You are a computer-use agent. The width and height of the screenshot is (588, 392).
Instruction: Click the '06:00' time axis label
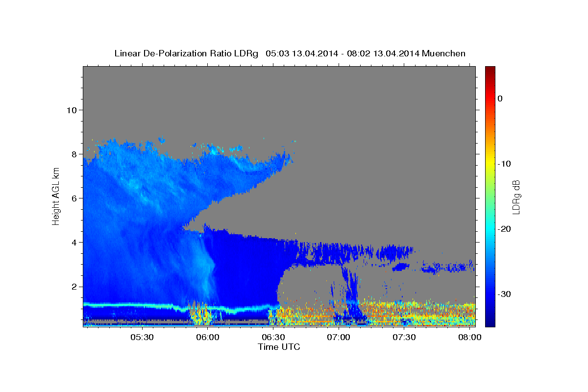coord(208,338)
